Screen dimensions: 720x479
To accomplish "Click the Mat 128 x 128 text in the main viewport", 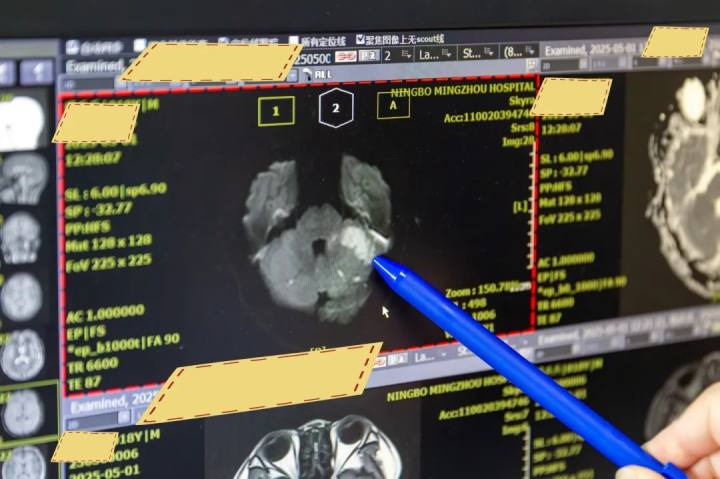I will [109, 242].
